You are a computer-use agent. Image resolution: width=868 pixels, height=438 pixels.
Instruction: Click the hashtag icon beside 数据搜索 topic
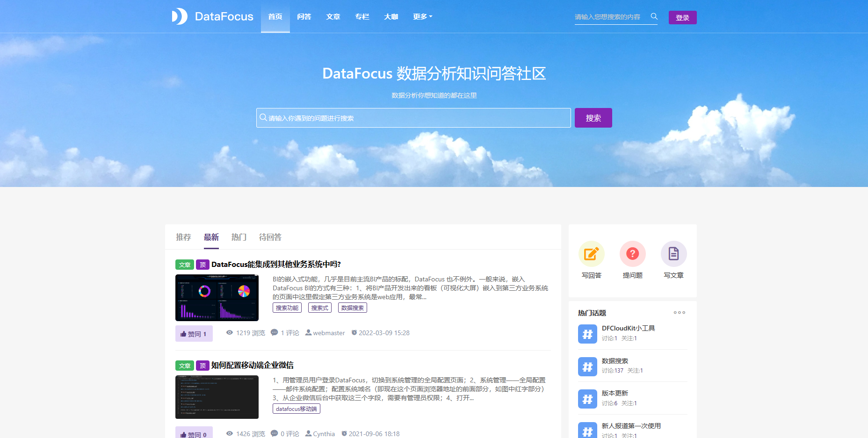pos(587,366)
